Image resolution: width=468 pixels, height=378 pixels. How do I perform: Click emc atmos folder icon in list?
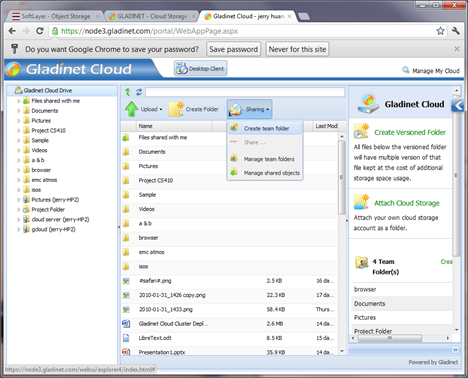[x=126, y=252]
